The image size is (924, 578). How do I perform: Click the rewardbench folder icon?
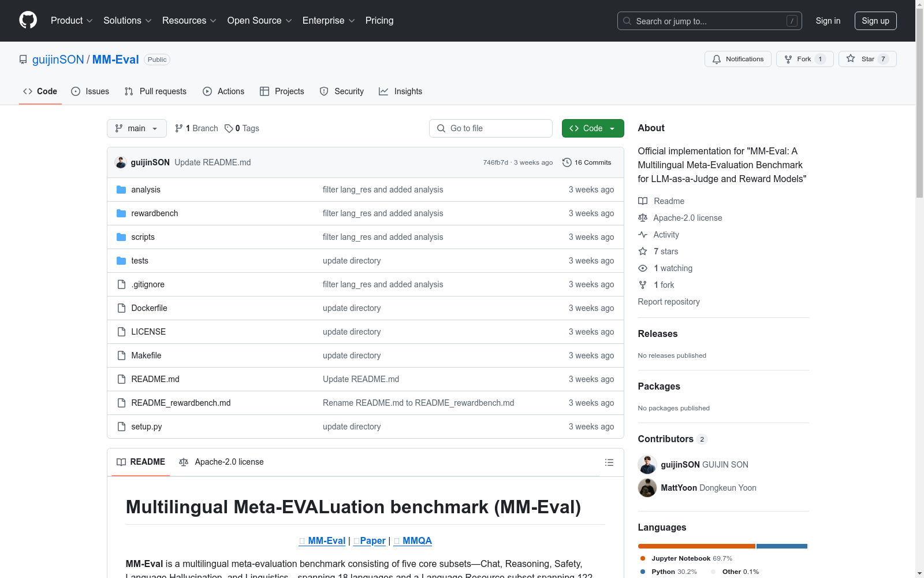click(121, 213)
